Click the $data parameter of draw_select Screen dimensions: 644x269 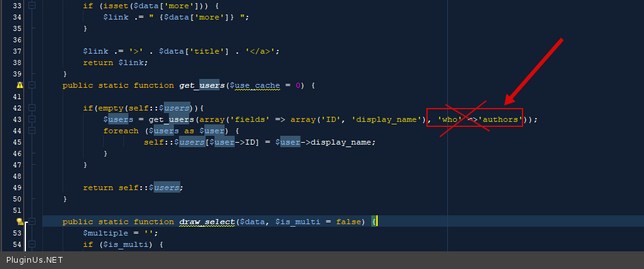click(x=252, y=222)
